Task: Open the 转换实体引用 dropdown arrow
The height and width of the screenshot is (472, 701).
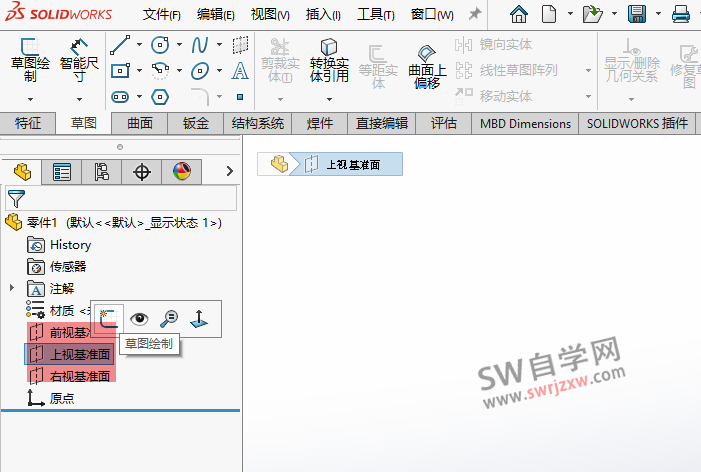Action: click(x=329, y=99)
